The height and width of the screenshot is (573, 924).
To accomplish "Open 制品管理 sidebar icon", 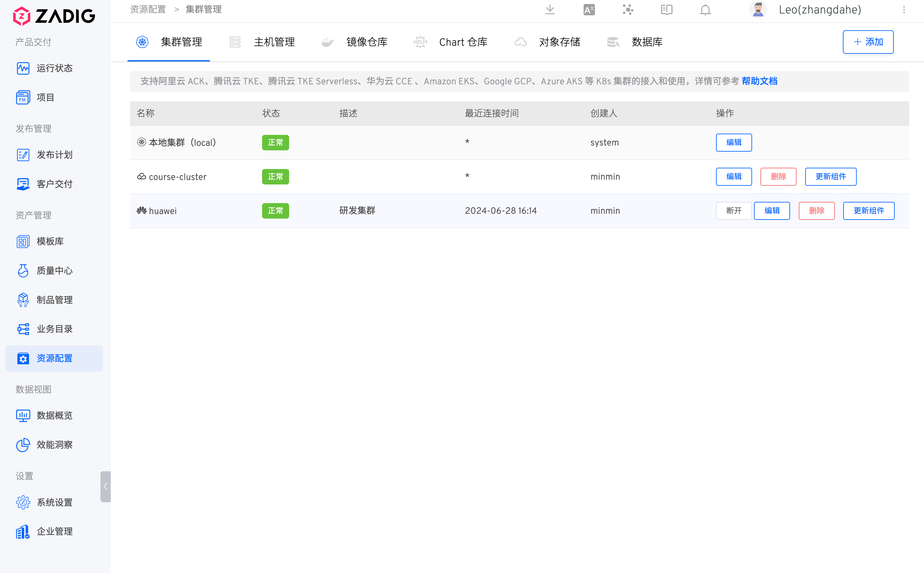I will [x=23, y=300].
